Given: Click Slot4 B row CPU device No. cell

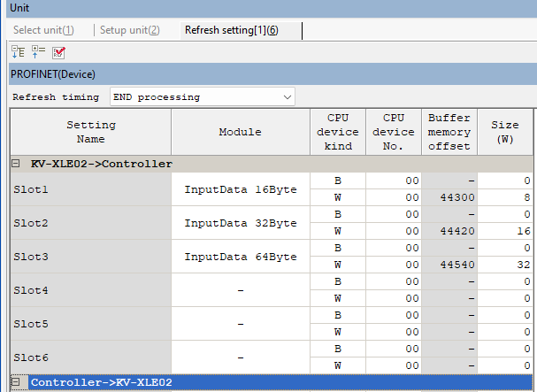Looking at the screenshot, I should 394,281.
